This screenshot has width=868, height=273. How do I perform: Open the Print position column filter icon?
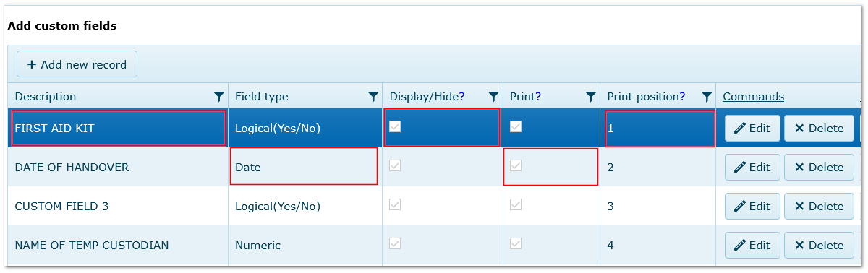click(707, 97)
